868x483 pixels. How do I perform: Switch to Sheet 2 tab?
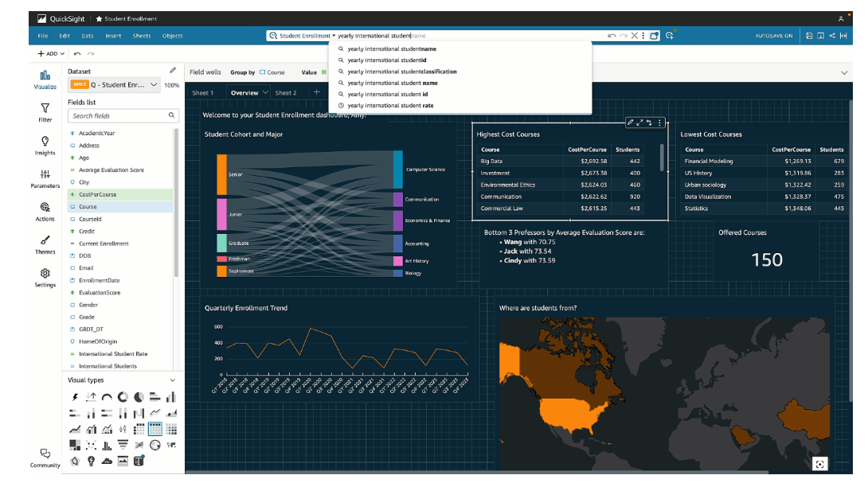(286, 92)
